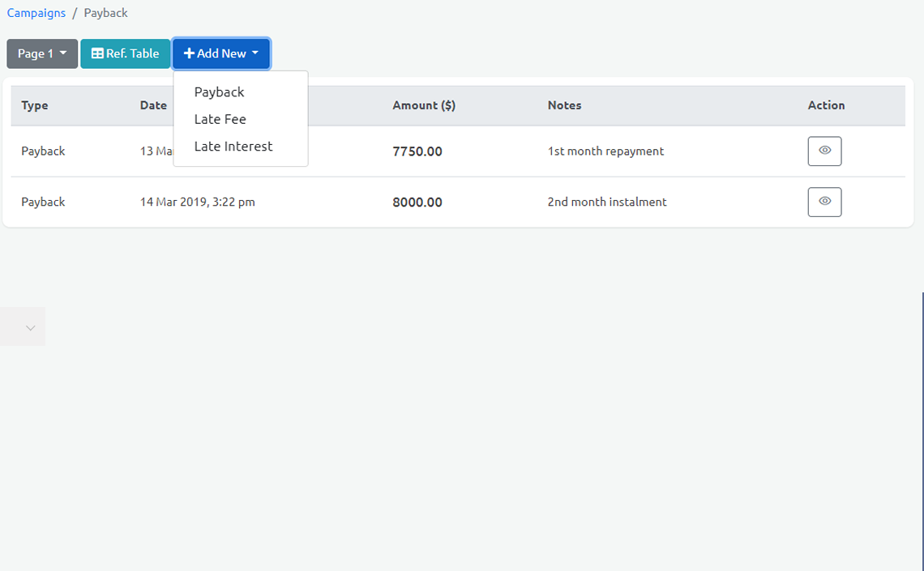
Task: Choose Late Fee from Add New menu
Action: (220, 119)
